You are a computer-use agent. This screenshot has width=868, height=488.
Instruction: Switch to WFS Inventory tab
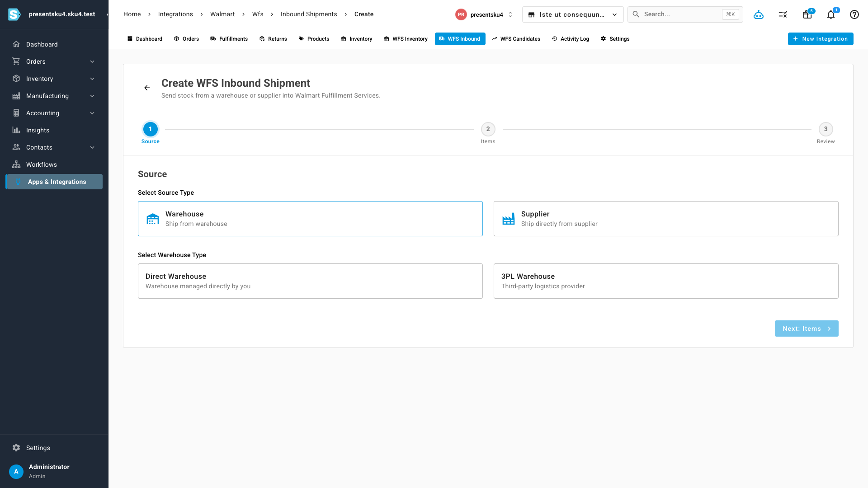(x=406, y=39)
